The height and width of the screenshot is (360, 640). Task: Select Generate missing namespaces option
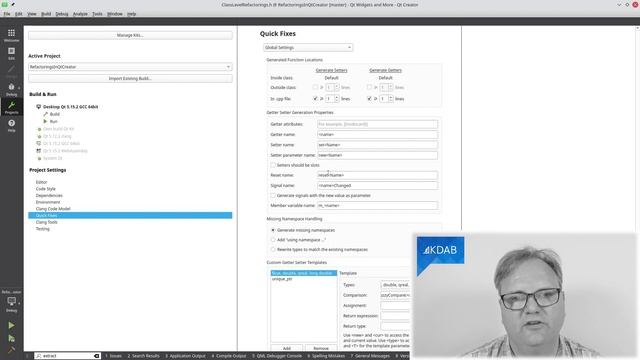273,230
